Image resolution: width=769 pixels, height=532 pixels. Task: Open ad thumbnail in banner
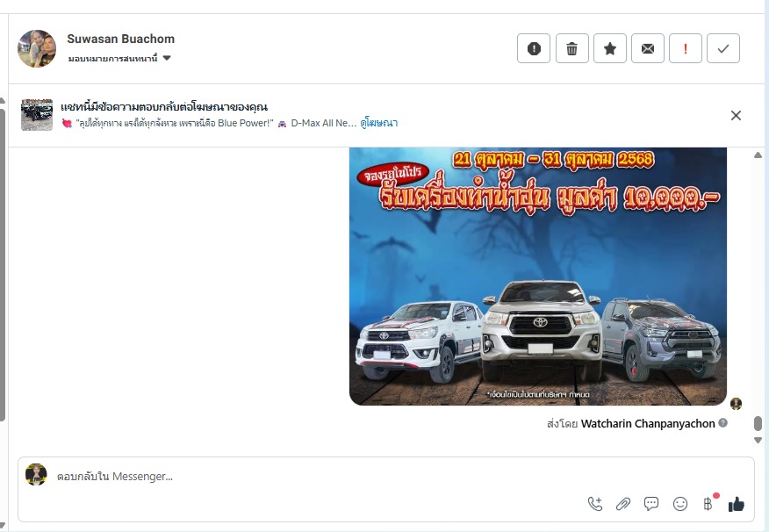click(37, 115)
